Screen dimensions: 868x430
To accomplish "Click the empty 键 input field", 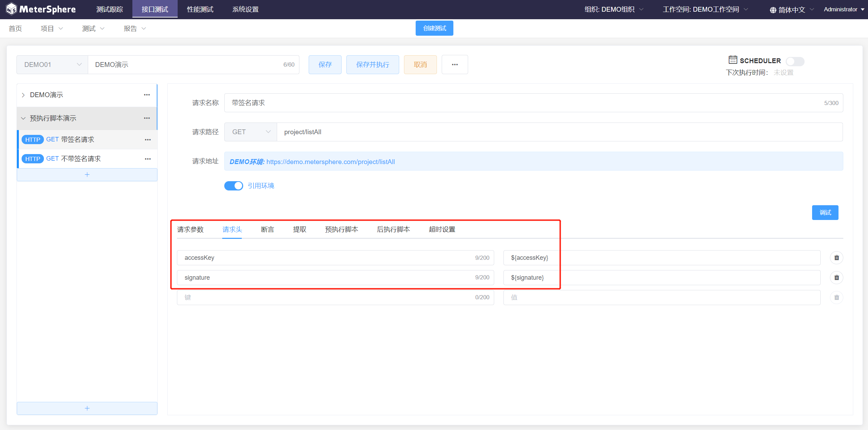I will coord(326,298).
